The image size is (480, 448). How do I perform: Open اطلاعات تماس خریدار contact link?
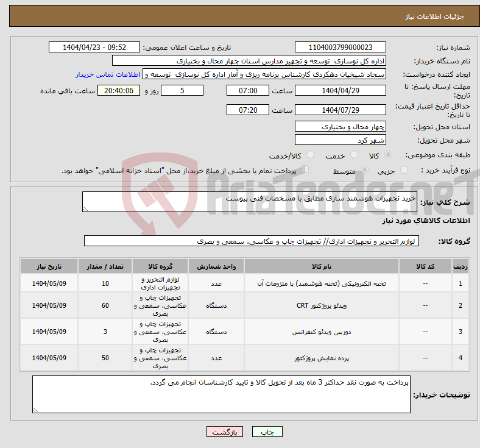tap(108, 74)
